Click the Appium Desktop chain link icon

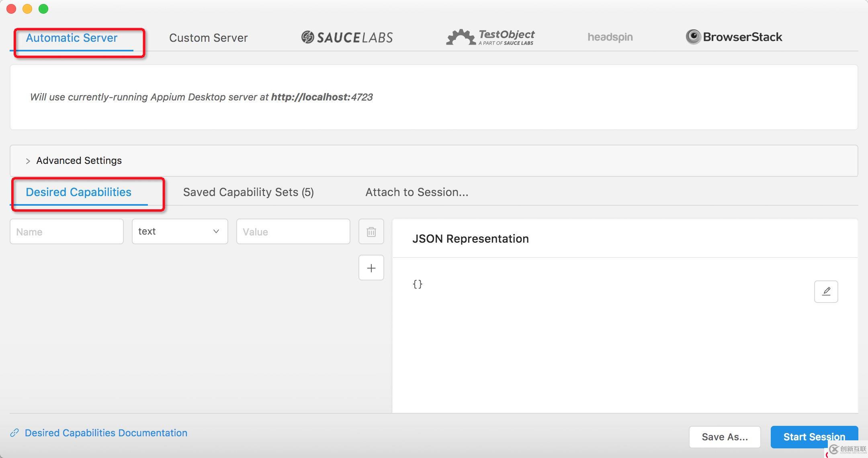pyautogui.click(x=15, y=433)
